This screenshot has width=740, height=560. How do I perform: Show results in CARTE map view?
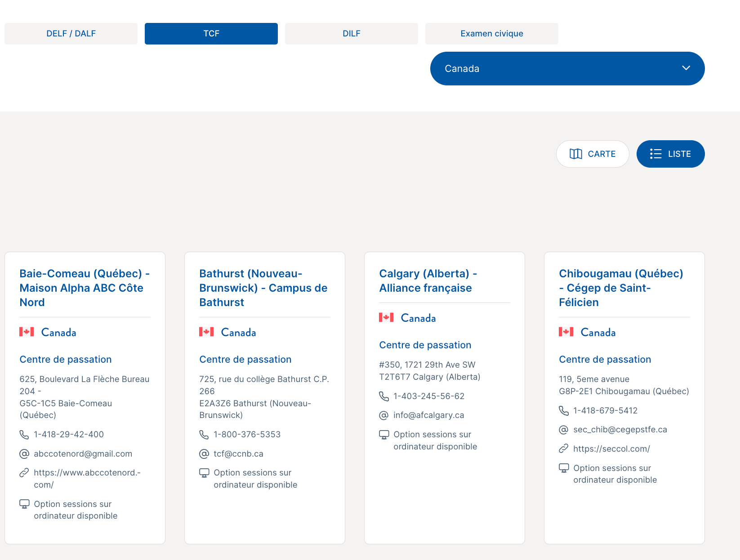[593, 154]
